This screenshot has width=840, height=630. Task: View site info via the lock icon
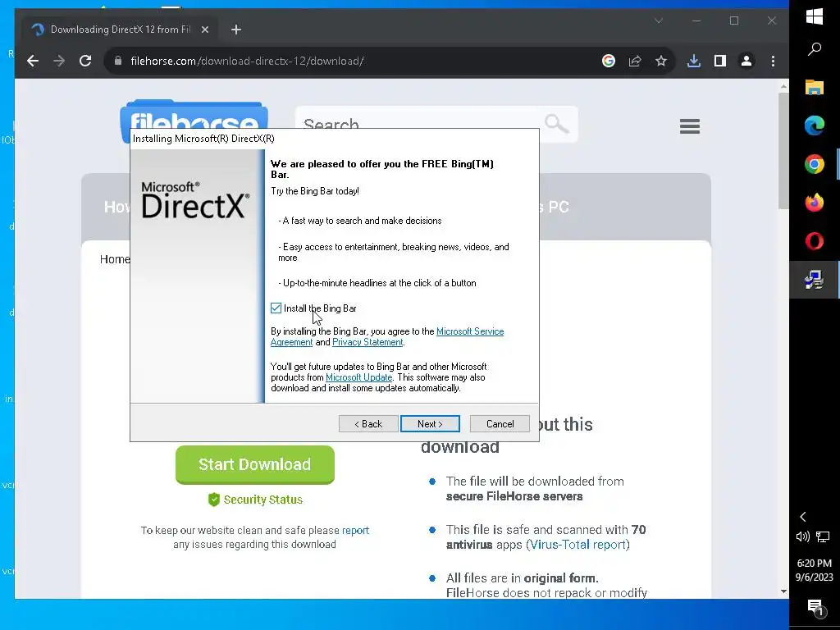[x=118, y=61]
